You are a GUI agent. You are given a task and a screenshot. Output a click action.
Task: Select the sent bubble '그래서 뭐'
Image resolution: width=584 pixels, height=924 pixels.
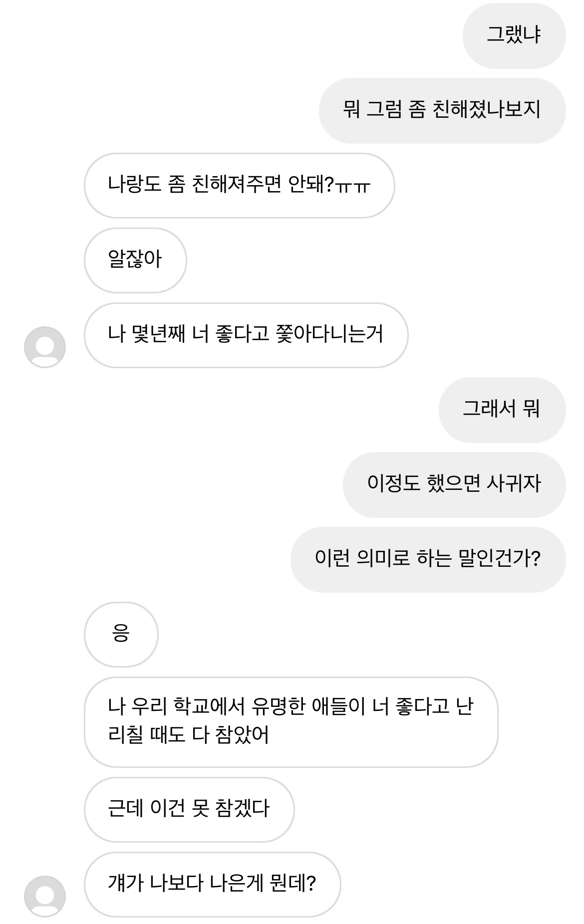tap(502, 410)
